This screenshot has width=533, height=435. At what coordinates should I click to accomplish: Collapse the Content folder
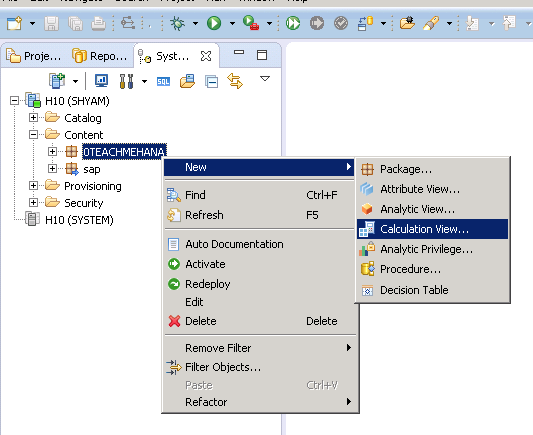33,135
